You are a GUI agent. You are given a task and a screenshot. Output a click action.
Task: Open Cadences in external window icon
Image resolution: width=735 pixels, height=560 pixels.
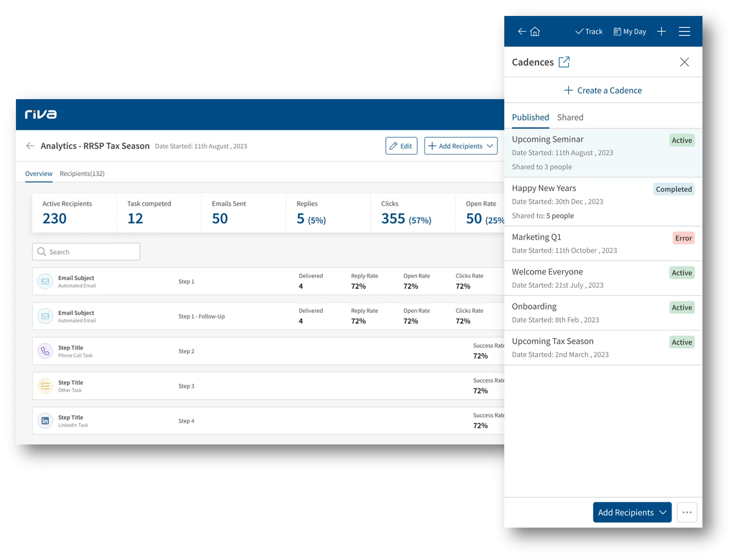tap(564, 62)
